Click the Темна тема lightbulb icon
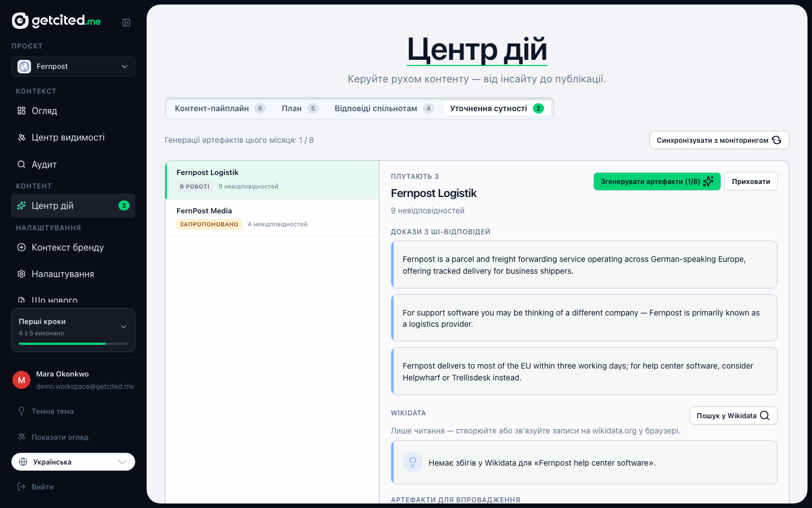This screenshot has width=812, height=508. tap(21, 411)
